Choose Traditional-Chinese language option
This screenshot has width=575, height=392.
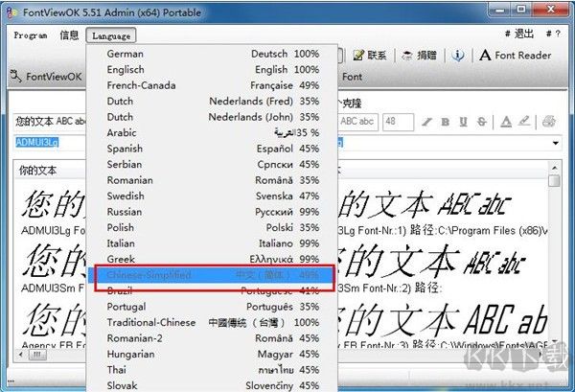[x=213, y=322]
